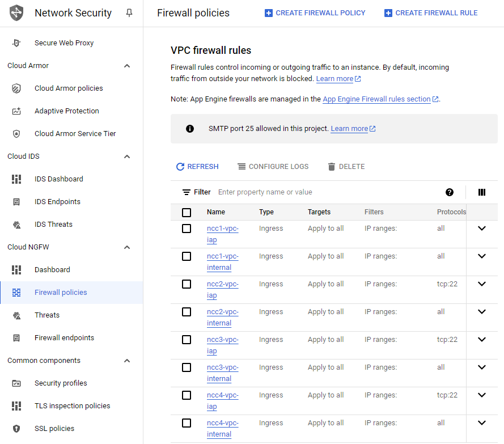Viewport: 504px width, 444px height.
Task: Check the ncc2-vpc-internal rule checkbox
Action: (187, 312)
